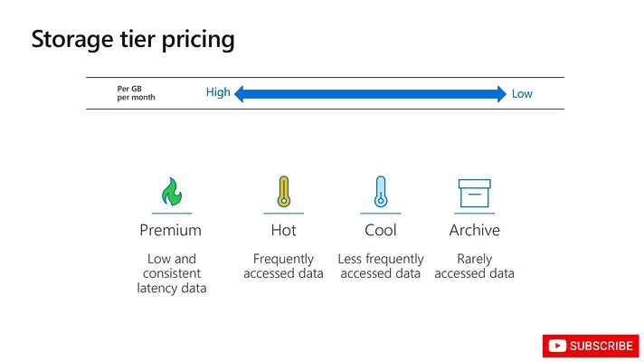Click the Hot tier label
Viewport: 644px width, 362px height.
(283, 230)
